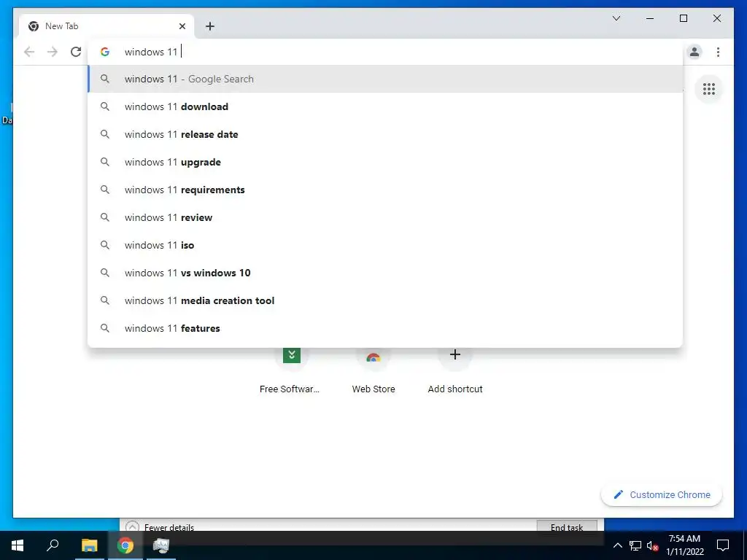Click the Chrome forward arrow button
This screenshot has height=560, width=747.
coord(53,52)
